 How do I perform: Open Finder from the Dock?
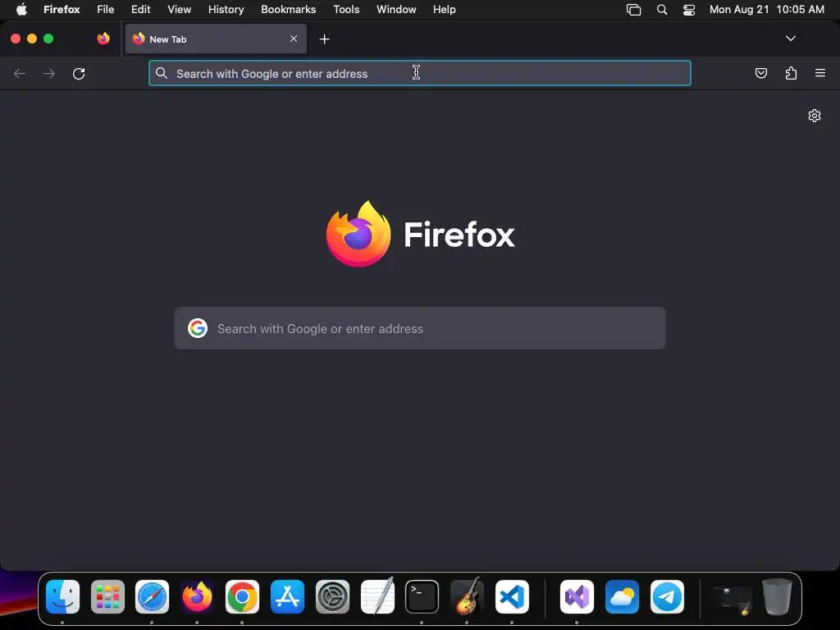[62, 596]
